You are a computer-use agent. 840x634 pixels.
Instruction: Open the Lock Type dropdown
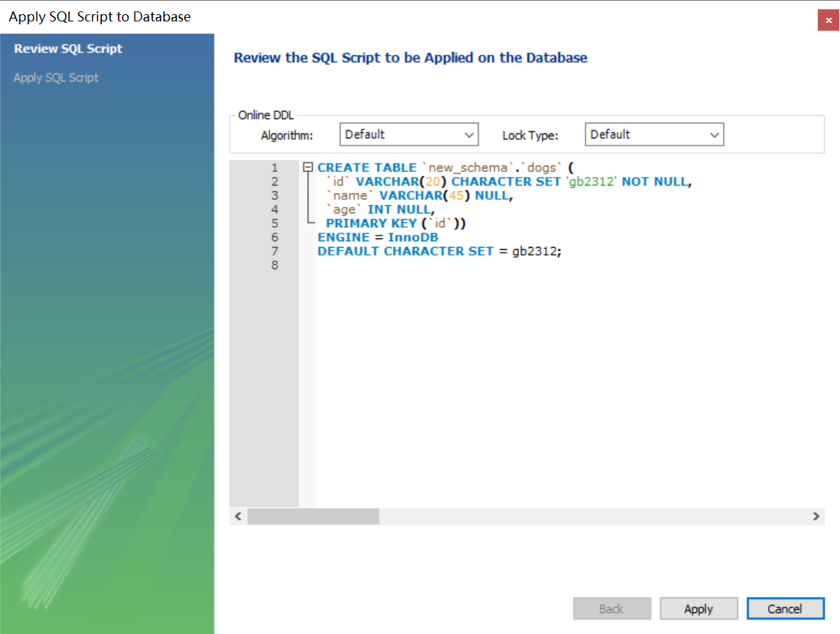click(x=654, y=134)
